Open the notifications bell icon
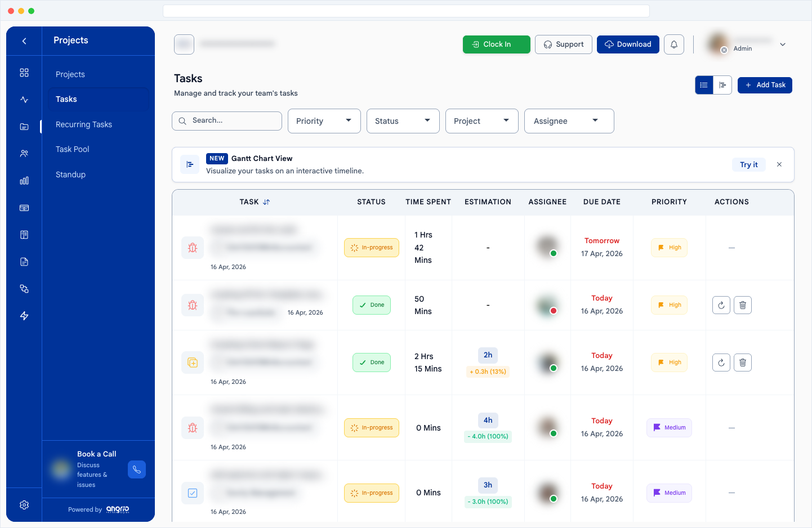The image size is (812, 528). [x=673, y=44]
